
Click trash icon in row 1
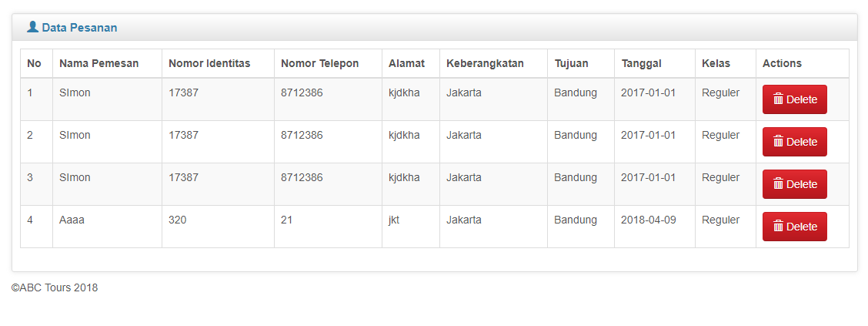click(778, 99)
